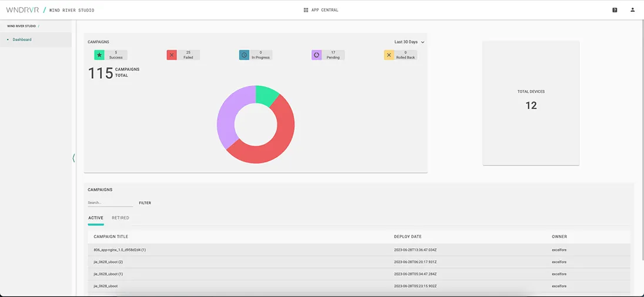Select the Dashboard sidebar item
This screenshot has height=297, width=644.
point(36,40)
